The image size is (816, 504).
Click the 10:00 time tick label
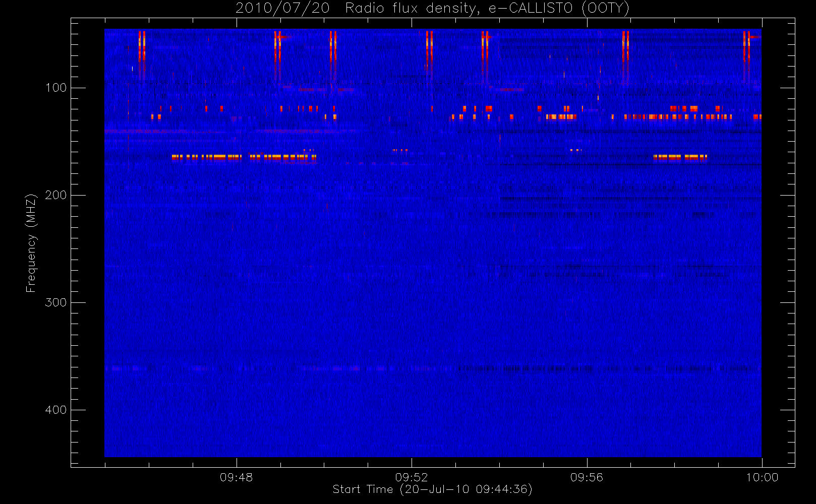tap(762, 477)
